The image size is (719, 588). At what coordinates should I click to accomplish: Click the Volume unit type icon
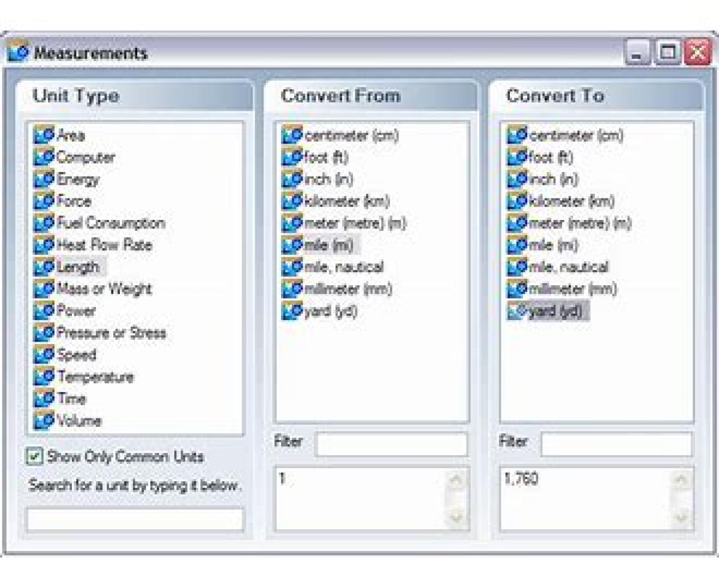click(44, 421)
